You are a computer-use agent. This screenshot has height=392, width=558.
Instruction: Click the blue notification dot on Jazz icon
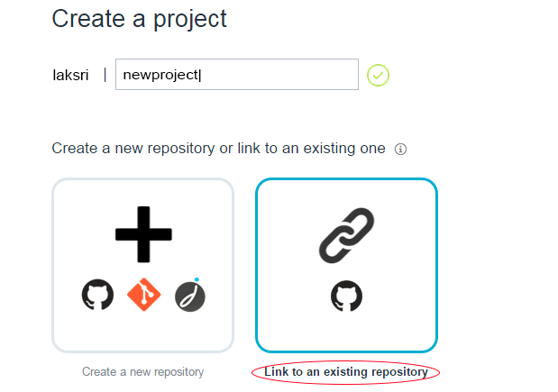pos(197,279)
